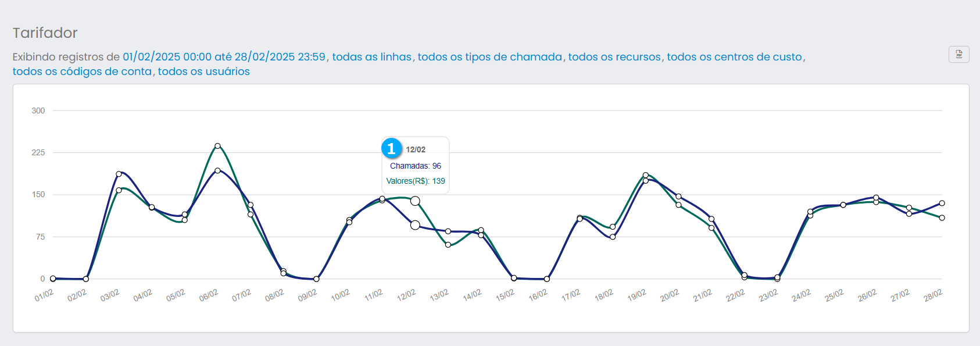Click the green peak point on 19/02
980x346 pixels.
[x=646, y=175]
